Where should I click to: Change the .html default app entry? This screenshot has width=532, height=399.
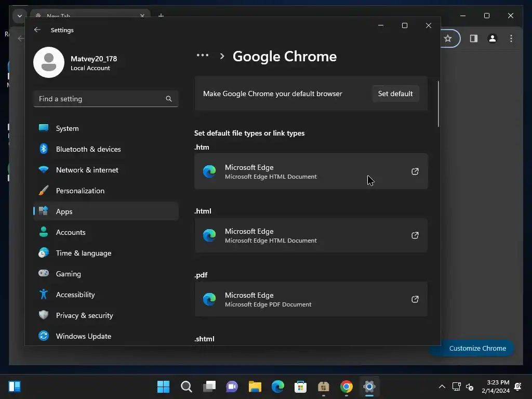(x=311, y=235)
